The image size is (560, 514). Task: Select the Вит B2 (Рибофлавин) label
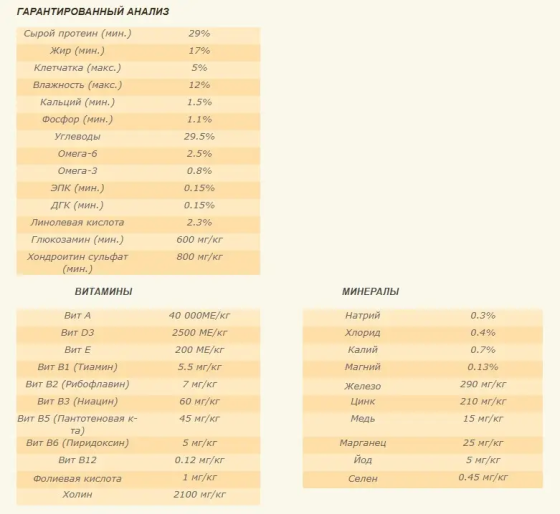(78, 384)
